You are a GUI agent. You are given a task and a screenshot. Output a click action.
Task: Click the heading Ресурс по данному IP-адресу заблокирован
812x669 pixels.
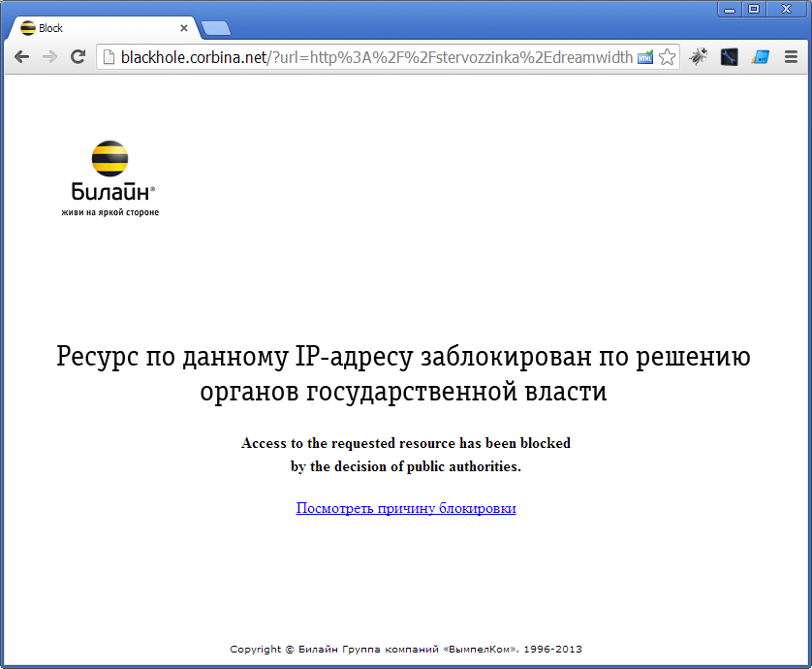coord(403,373)
